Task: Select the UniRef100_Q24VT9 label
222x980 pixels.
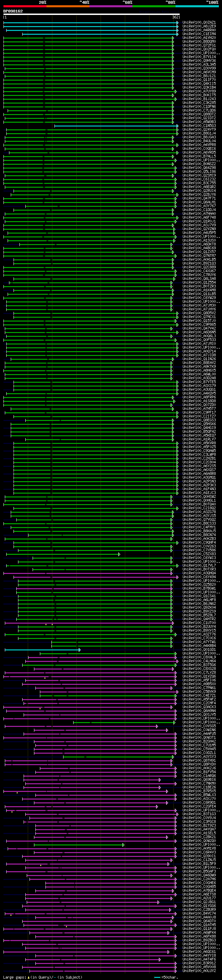Action: 199,130
